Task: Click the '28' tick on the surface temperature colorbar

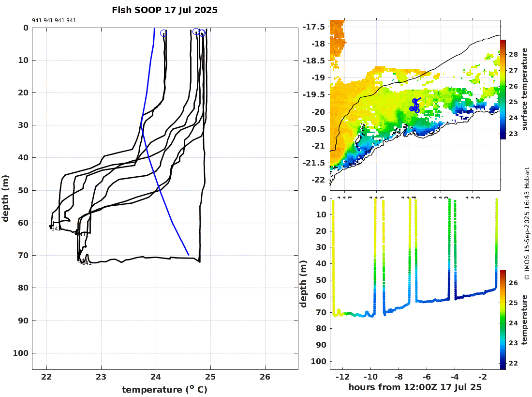Action: (x=513, y=54)
